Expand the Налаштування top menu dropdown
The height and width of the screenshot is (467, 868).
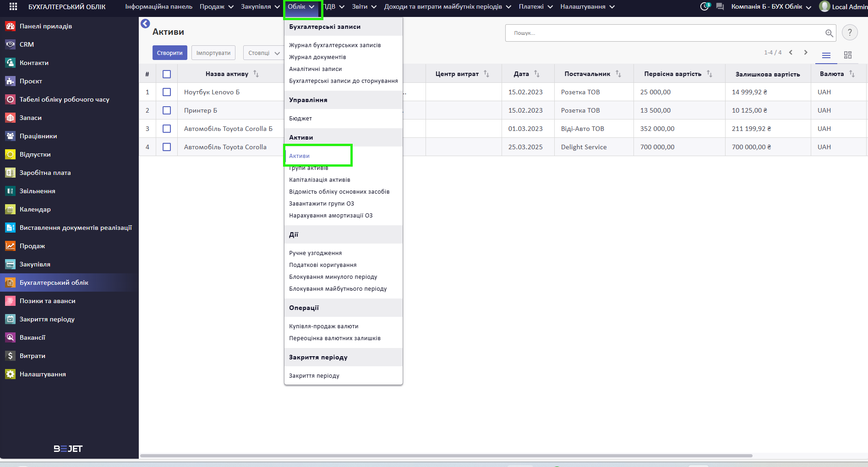[587, 7]
